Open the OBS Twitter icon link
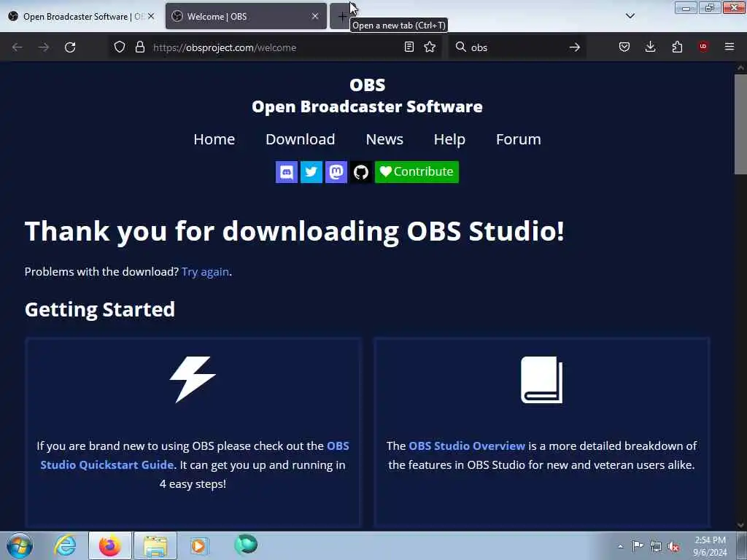The image size is (747, 560). pos(311,172)
